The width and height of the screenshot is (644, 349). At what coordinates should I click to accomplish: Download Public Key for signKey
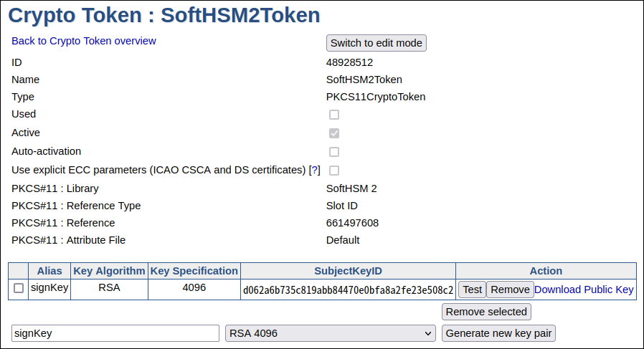pos(584,290)
